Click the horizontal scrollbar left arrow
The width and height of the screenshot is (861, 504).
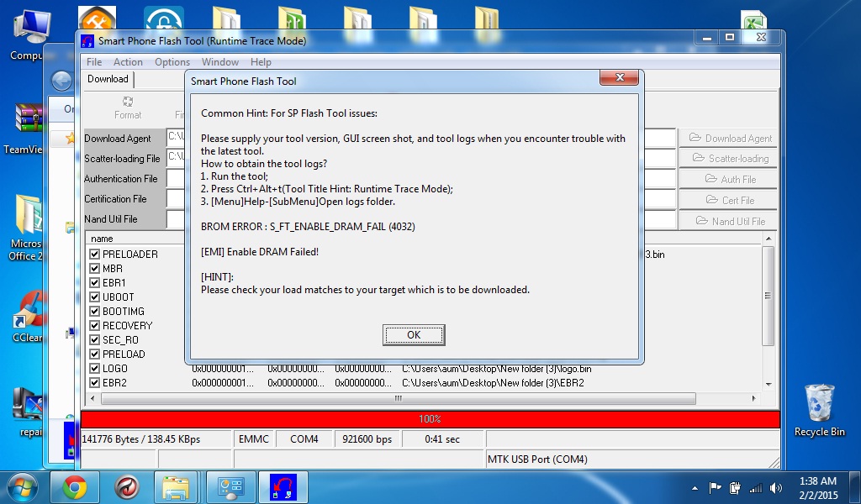(92, 398)
